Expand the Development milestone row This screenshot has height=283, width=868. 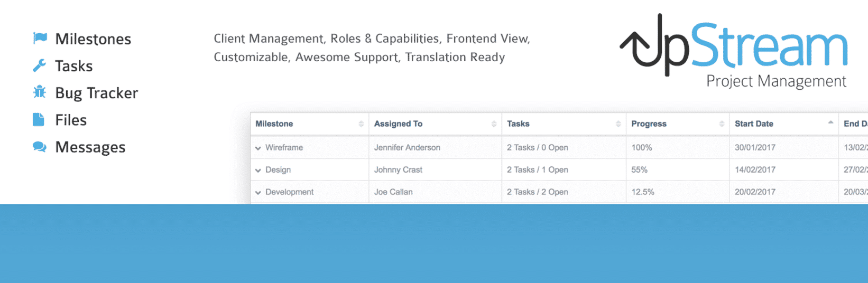(258, 193)
